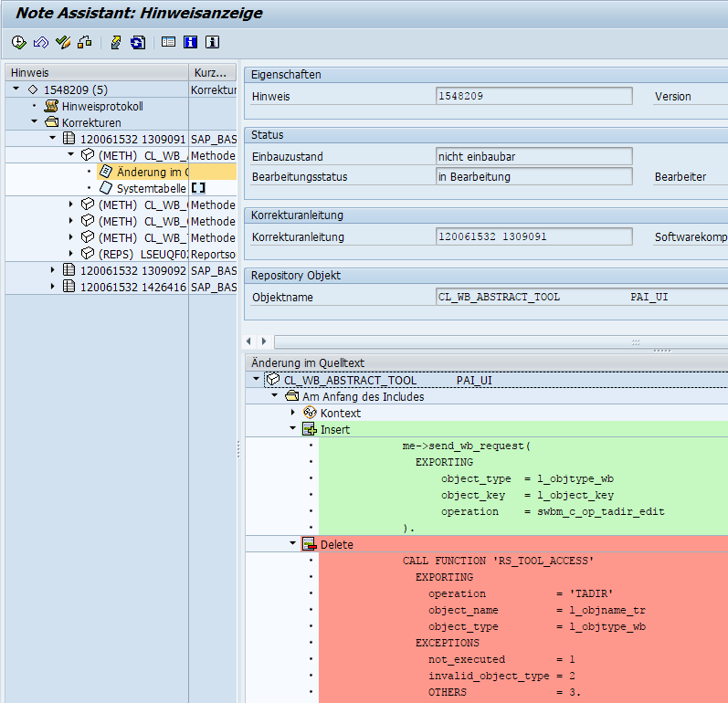Collapse the 1548209 (5) note node
The height and width of the screenshot is (703, 728).
16,89
